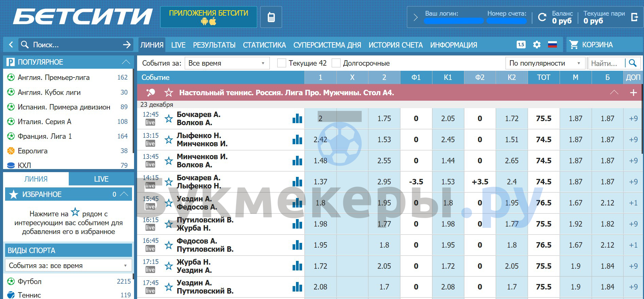Click the 1.5 odds format icon

tap(521, 45)
